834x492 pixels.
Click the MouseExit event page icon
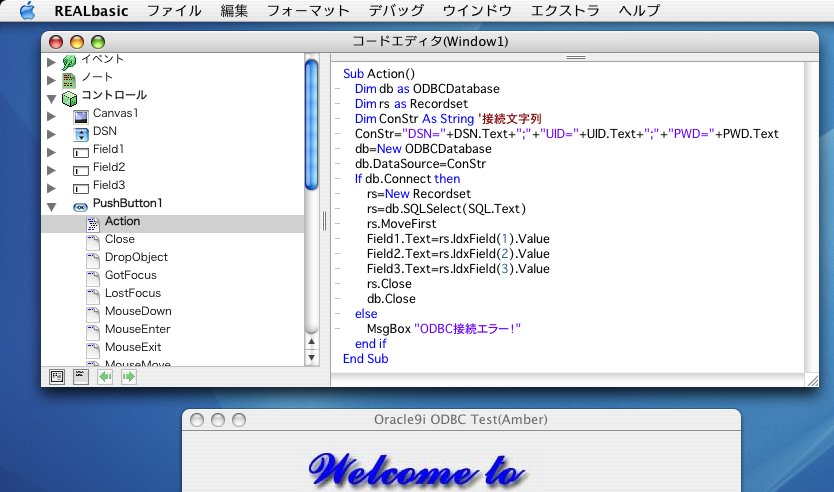(x=93, y=350)
